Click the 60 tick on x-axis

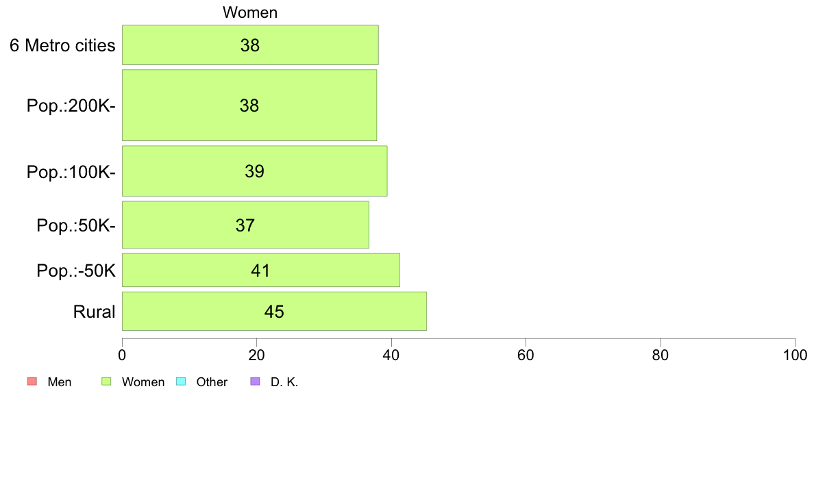pos(526,355)
